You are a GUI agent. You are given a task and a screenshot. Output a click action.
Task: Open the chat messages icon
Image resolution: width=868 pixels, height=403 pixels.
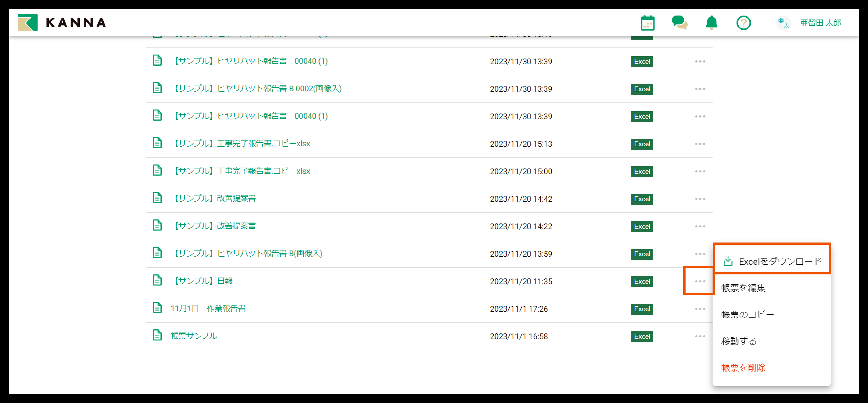click(x=679, y=23)
